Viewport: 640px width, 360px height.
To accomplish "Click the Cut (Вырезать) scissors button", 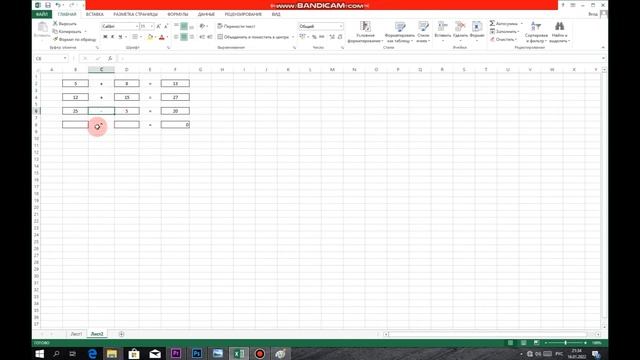I will coord(65,24).
